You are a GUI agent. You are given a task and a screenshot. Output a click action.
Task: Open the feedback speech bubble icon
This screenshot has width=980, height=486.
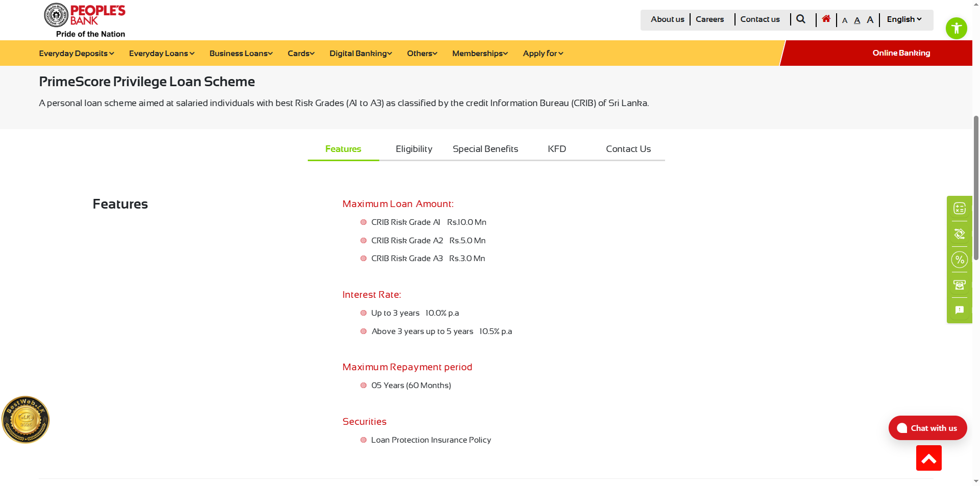[x=960, y=310]
